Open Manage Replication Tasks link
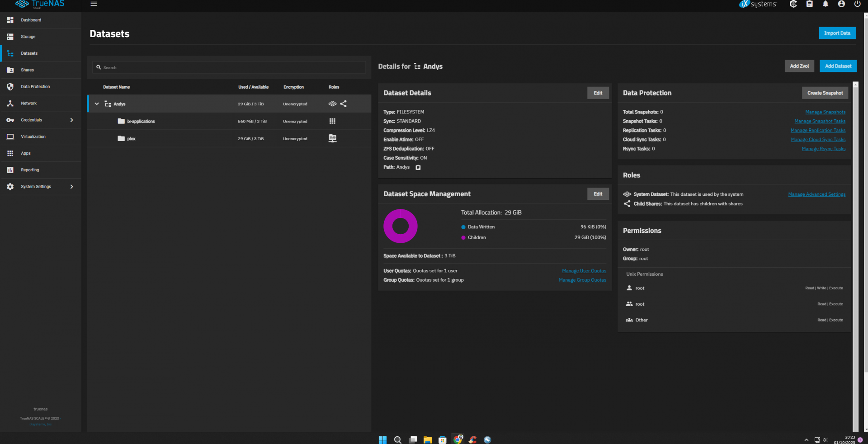This screenshot has height=444, width=868. (x=818, y=130)
